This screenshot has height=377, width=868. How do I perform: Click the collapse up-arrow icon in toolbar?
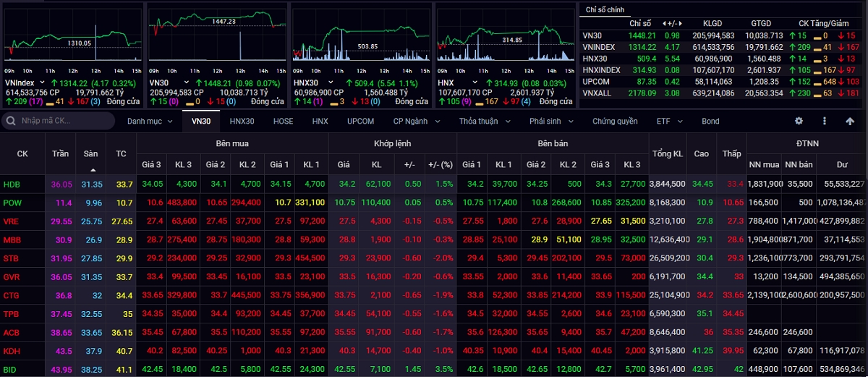point(850,121)
